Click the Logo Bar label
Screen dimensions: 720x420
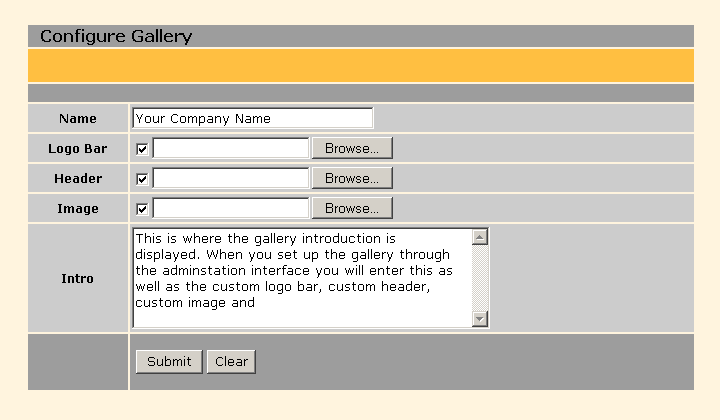[78, 149]
